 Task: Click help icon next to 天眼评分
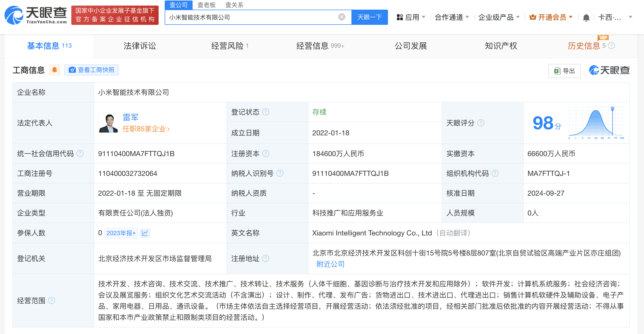(481, 123)
